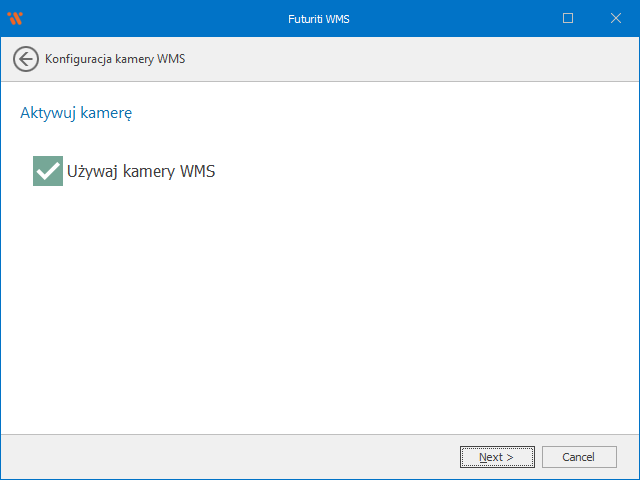
Task: Toggle the Używaj kamery WMS checkbox
Action: 47,171
